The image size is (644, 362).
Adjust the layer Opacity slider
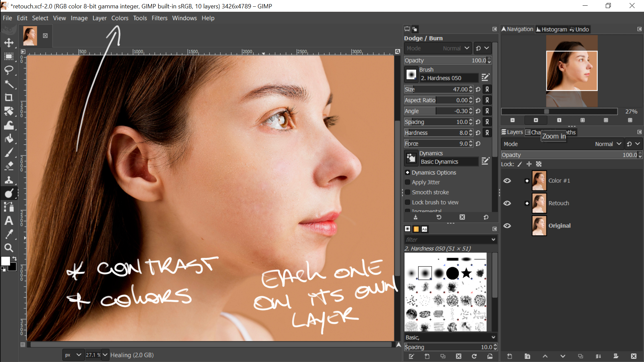click(x=570, y=155)
